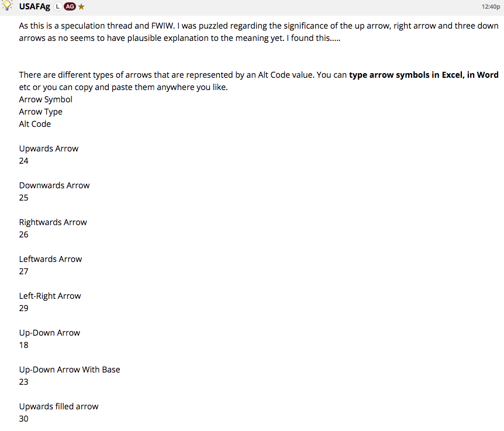
Task: Click the maroon AG badge icon
Action: point(70,6)
